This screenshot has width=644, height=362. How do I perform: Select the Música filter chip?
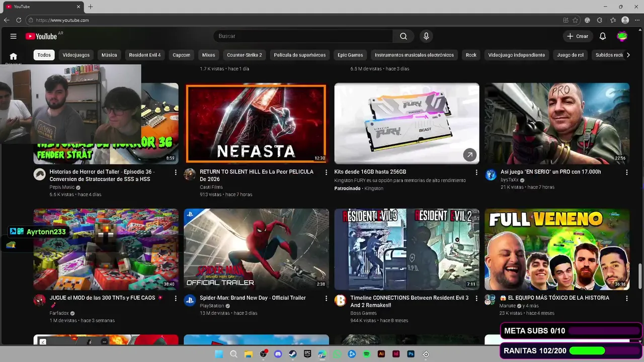pyautogui.click(x=109, y=55)
